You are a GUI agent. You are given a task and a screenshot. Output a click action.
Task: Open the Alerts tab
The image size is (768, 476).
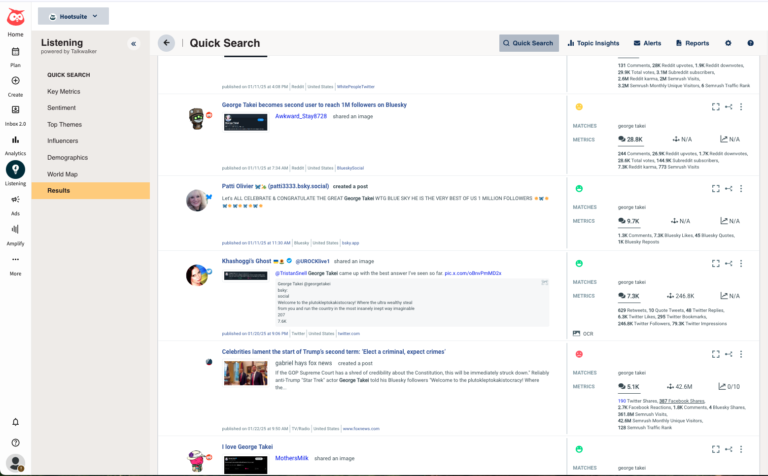point(647,43)
